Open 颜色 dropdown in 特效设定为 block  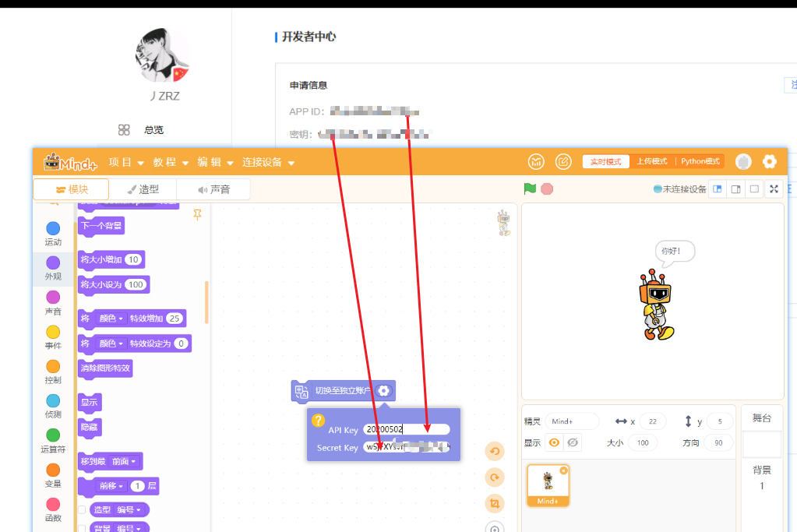[x=111, y=344]
